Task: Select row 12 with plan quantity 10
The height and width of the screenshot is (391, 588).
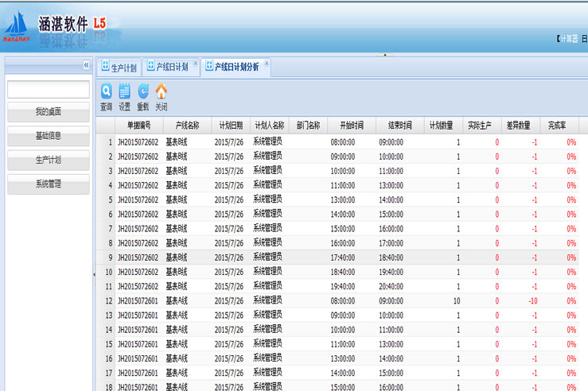Action: 318,301
